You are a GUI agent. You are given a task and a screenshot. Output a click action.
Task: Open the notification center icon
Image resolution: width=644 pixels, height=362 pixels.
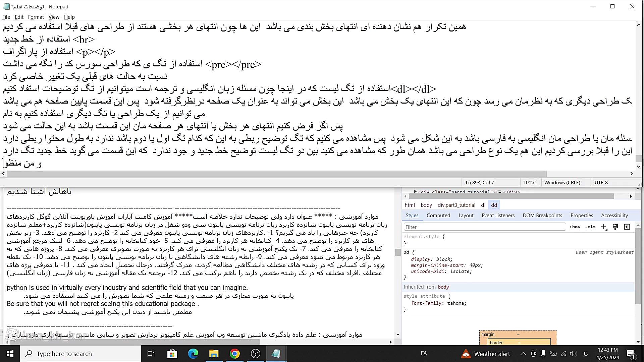coord(631,354)
